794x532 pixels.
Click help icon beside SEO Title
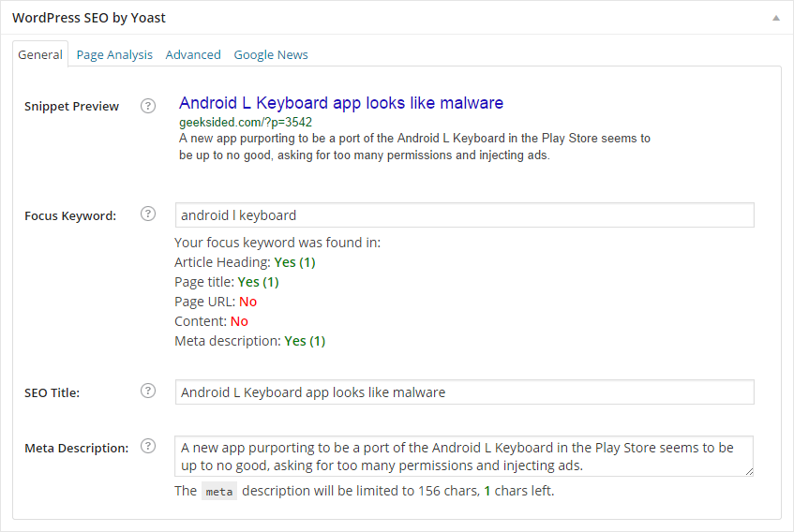tap(148, 392)
